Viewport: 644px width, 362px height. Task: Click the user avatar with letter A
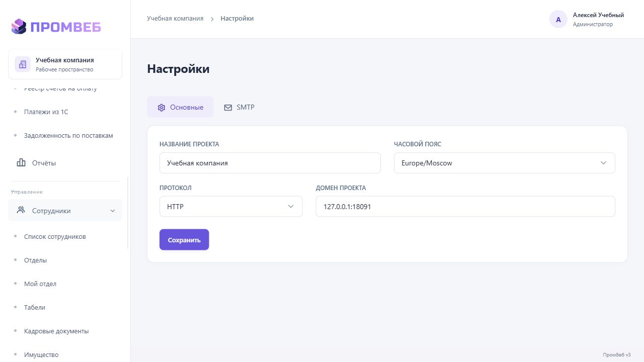point(558,20)
